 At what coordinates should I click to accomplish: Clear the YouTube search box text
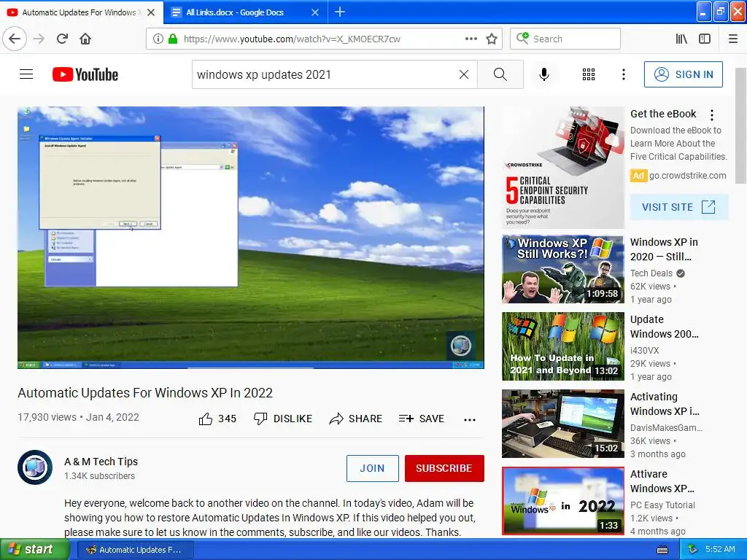[x=463, y=74]
